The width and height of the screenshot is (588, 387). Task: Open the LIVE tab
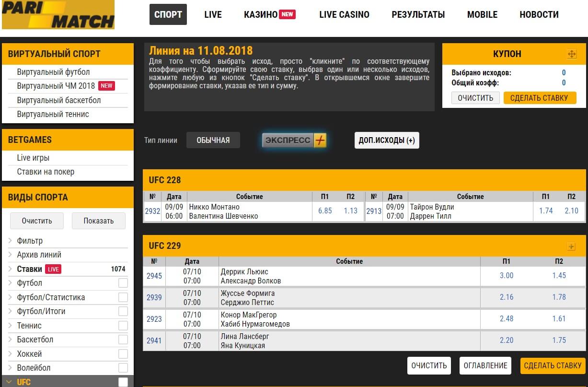pyautogui.click(x=213, y=14)
